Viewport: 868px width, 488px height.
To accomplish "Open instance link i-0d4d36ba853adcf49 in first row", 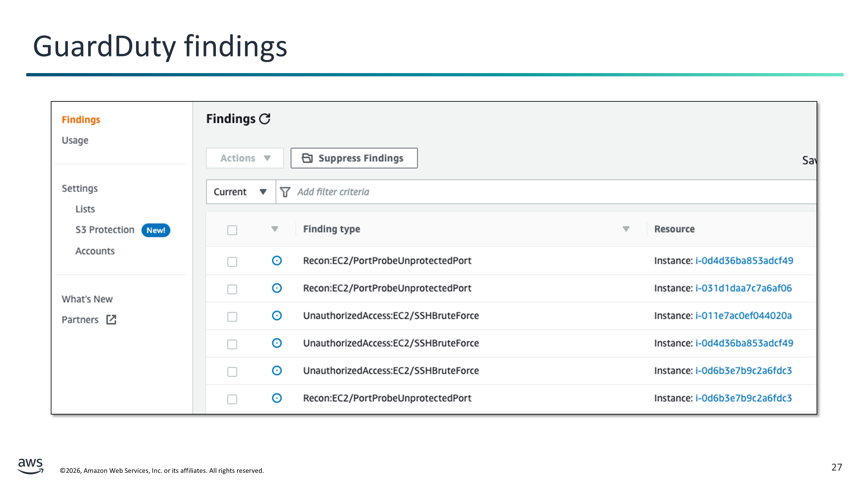I will click(x=744, y=261).
